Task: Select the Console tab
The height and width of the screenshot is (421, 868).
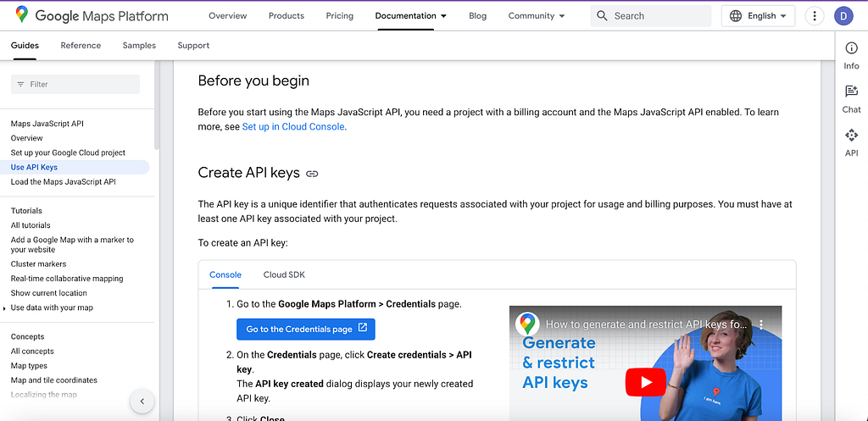Action: click(x=225, y=275)
